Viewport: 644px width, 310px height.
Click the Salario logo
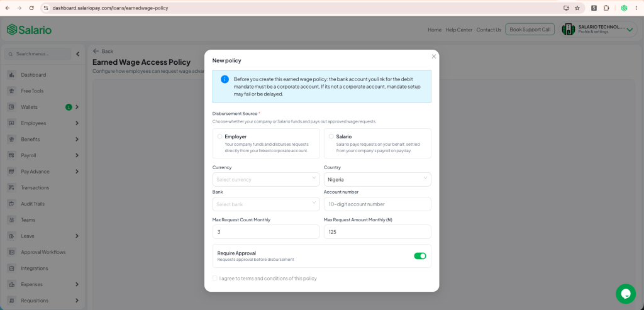pos(29,30)
